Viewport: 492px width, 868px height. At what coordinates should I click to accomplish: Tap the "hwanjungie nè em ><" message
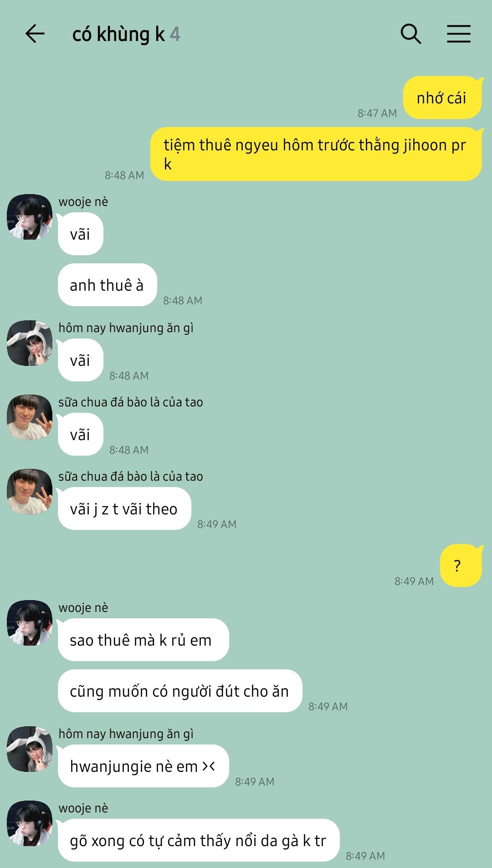(143, 766)
